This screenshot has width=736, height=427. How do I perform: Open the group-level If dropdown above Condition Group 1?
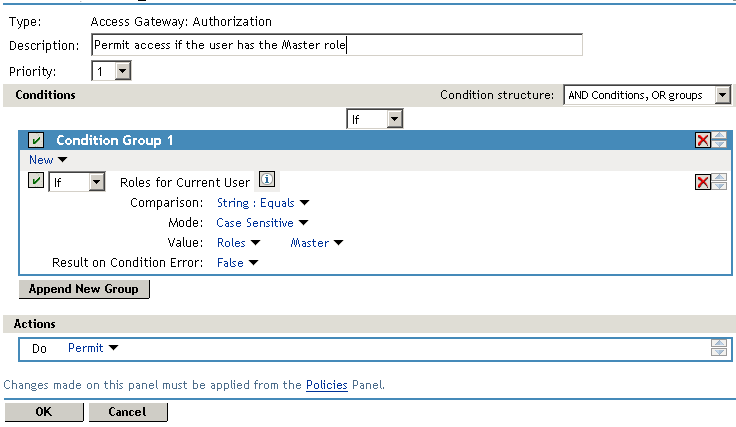click(375, 119)
